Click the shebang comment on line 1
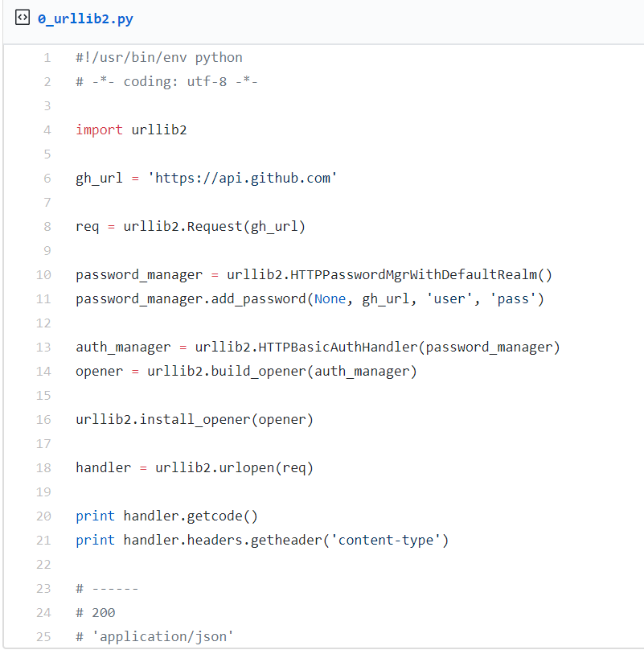 [x=158, y=57]
